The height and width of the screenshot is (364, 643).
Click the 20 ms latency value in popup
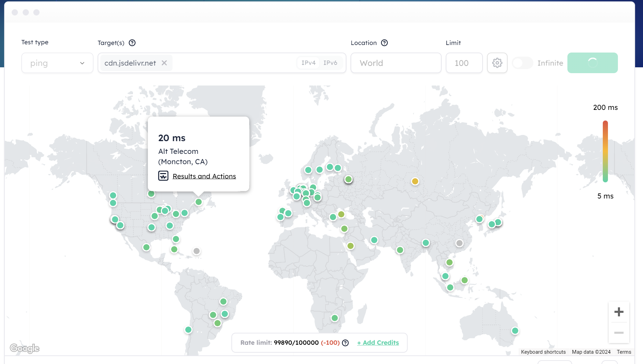coord(172,138)
